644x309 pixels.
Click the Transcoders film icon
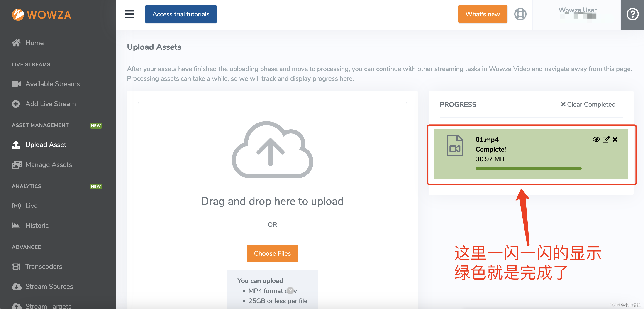(x=16, y=267)
